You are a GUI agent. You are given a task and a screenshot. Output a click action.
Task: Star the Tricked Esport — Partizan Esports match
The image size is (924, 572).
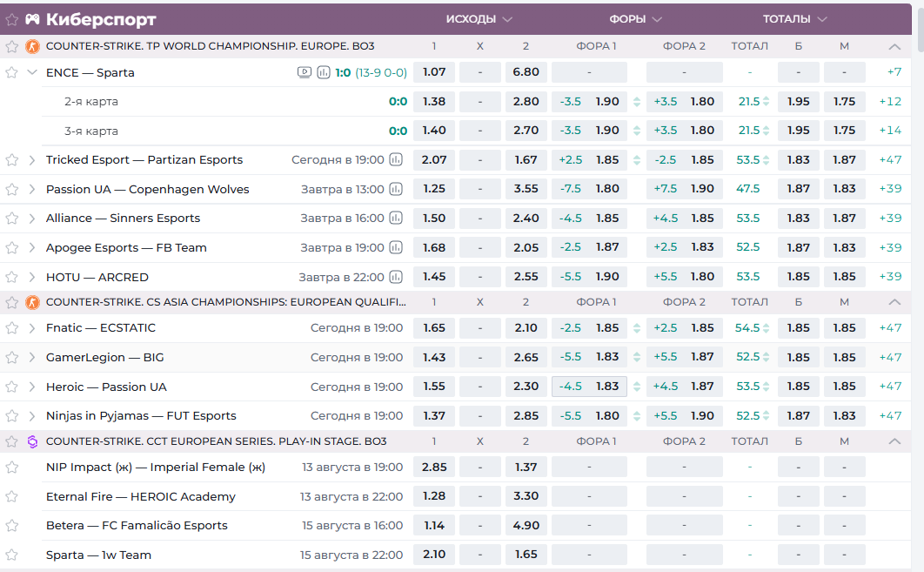[x=12, y=160]
